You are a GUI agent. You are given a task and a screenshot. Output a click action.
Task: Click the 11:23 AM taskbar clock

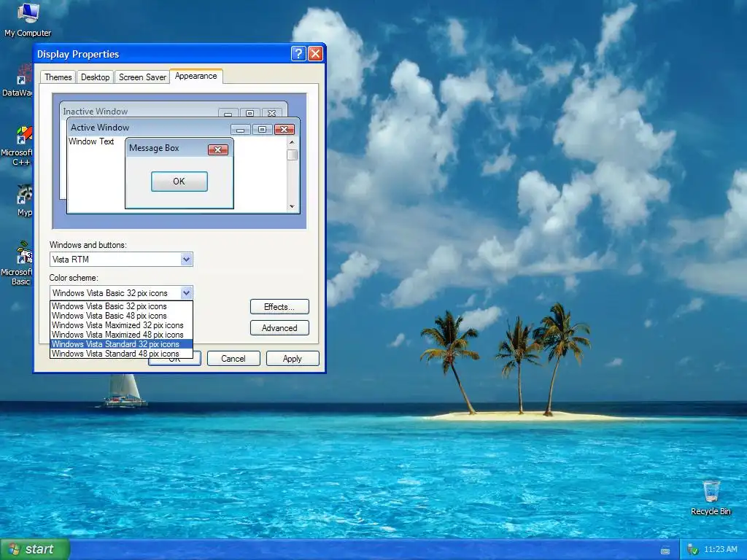(720, 550)
